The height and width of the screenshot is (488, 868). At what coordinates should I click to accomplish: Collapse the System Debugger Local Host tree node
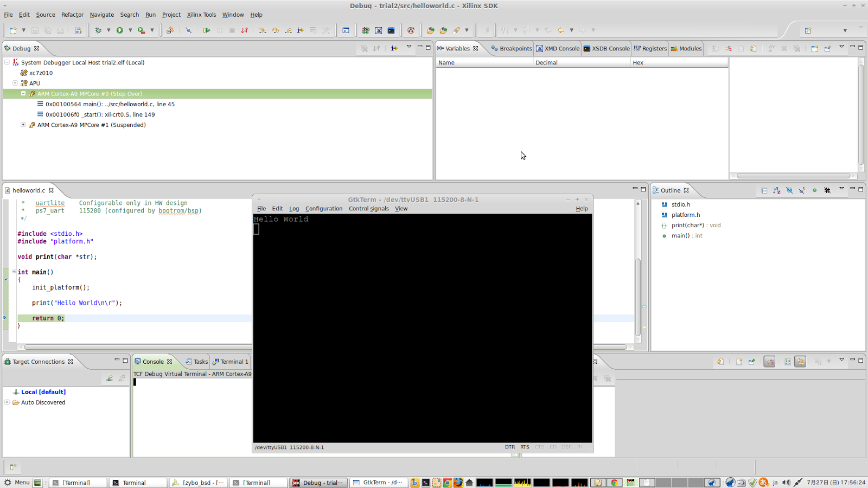click(x=7, y=62)
